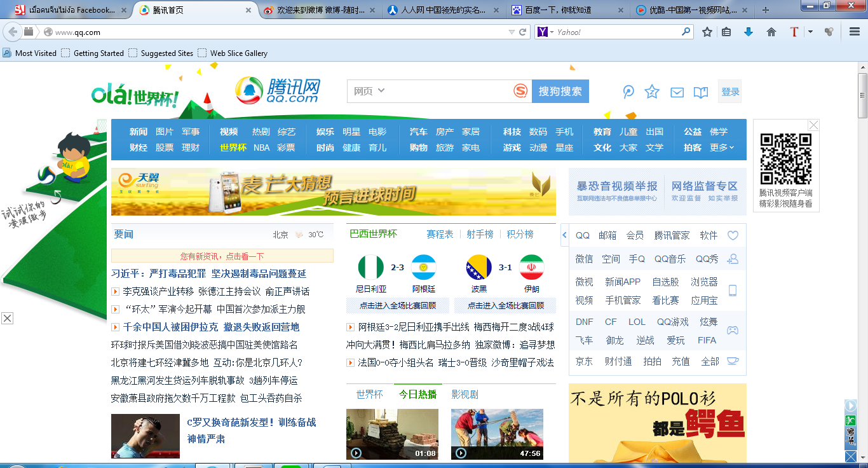The width and height of the screenshot is (868, 468).
Task: Open the browser Downloads arrow icon
Action: 749,32
